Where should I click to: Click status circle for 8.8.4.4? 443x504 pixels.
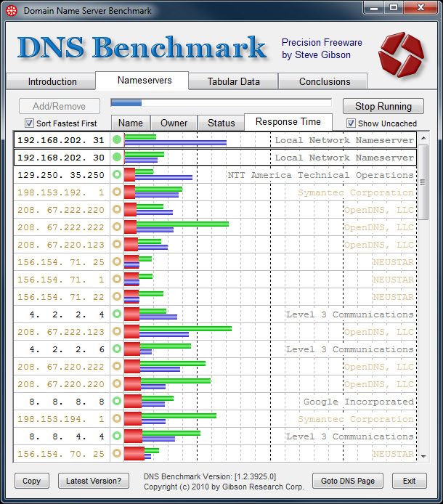pos(117,436)
